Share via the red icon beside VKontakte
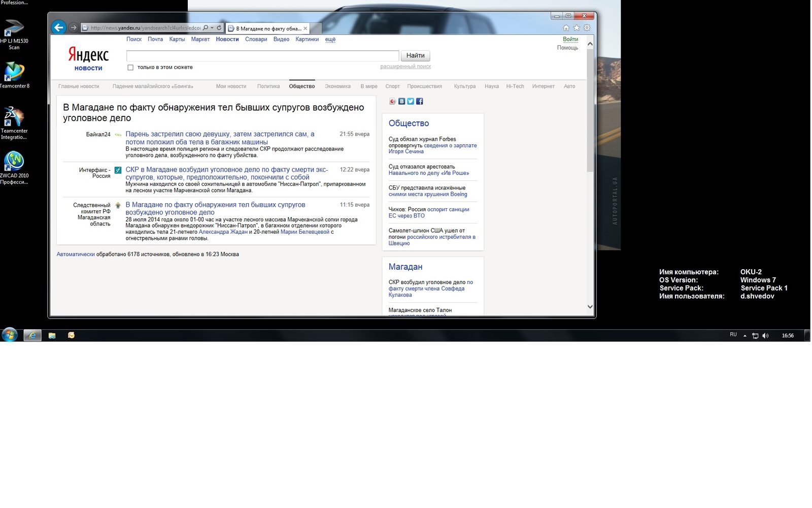 (x=392, y=102)
